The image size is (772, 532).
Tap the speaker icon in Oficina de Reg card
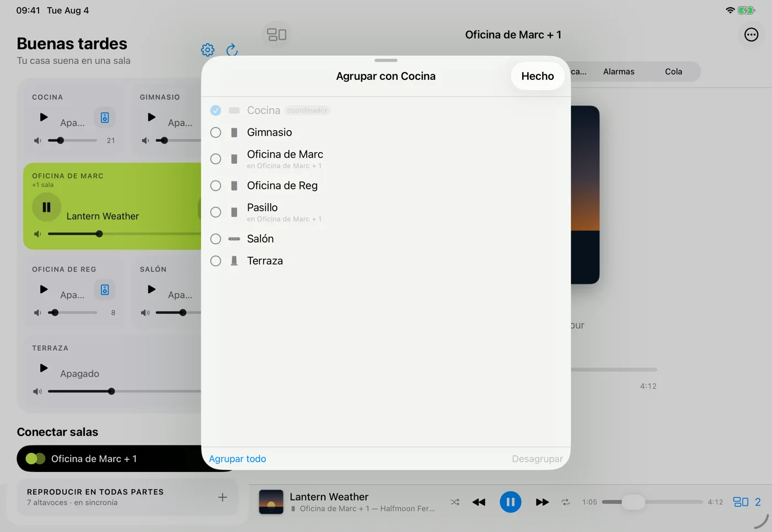105,290
